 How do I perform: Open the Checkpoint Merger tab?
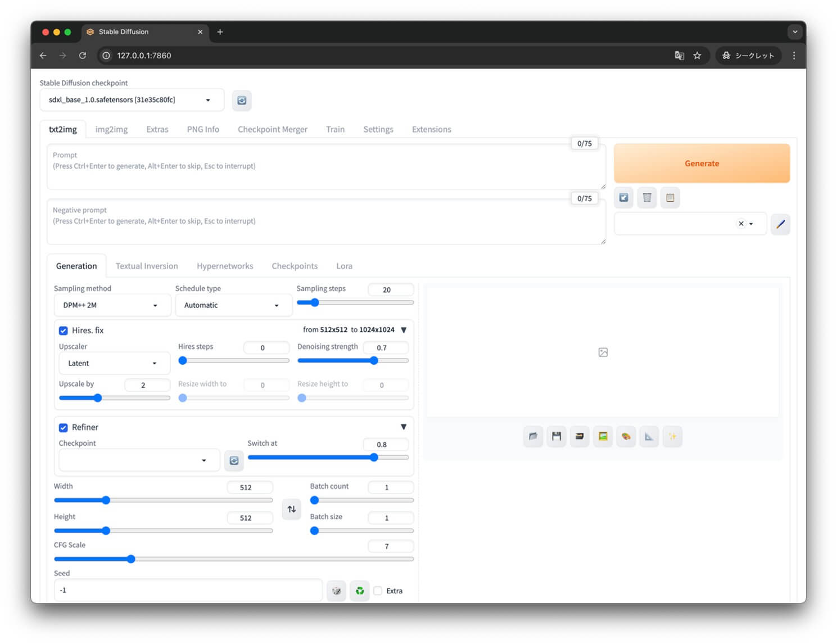[273, 129]
